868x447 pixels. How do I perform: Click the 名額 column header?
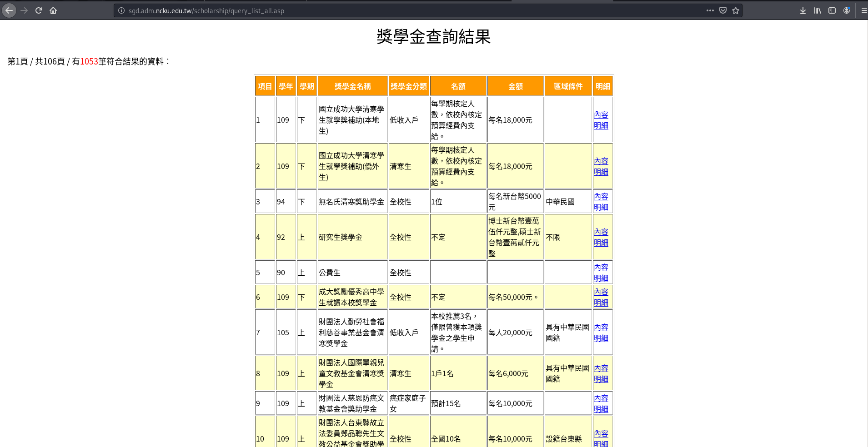458,86
